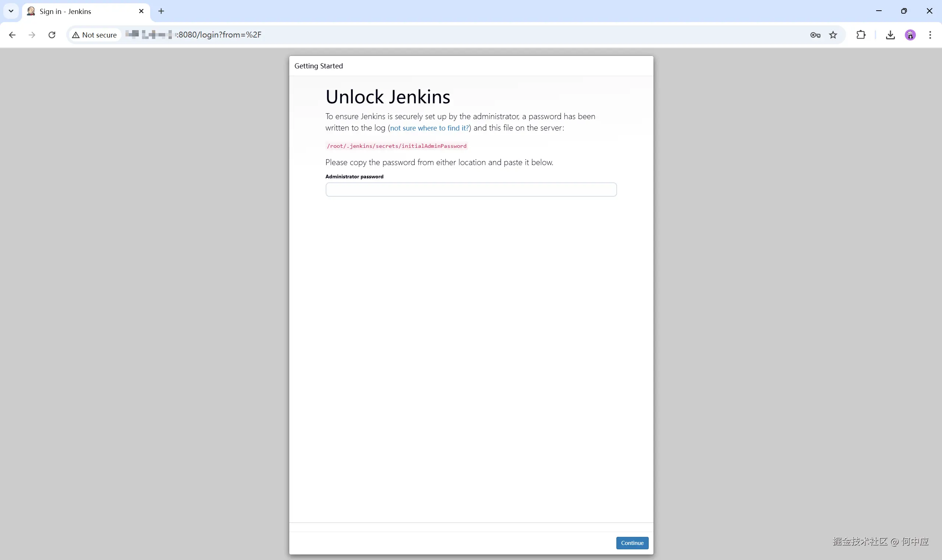
Task: Close the Sign in - Jenkins tab
Action: point(141,11)
